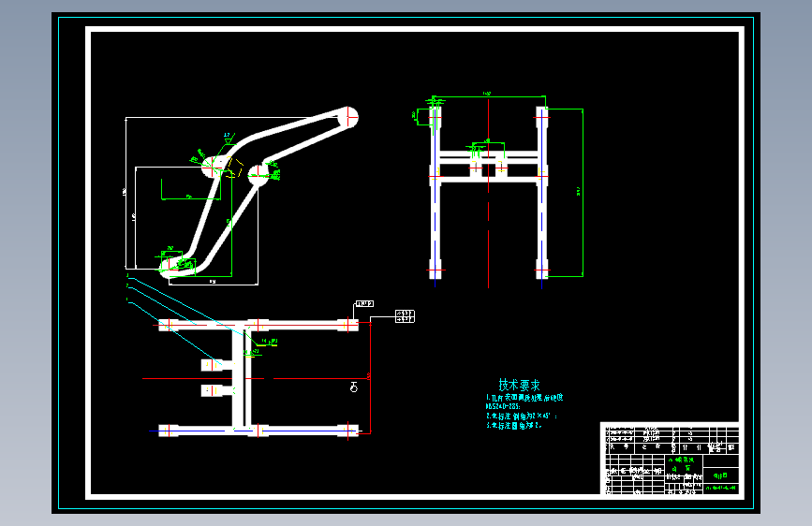Click the cyan surface roughness symbol near upper hole
Screen dimensions: 812x526
[228, 138]
